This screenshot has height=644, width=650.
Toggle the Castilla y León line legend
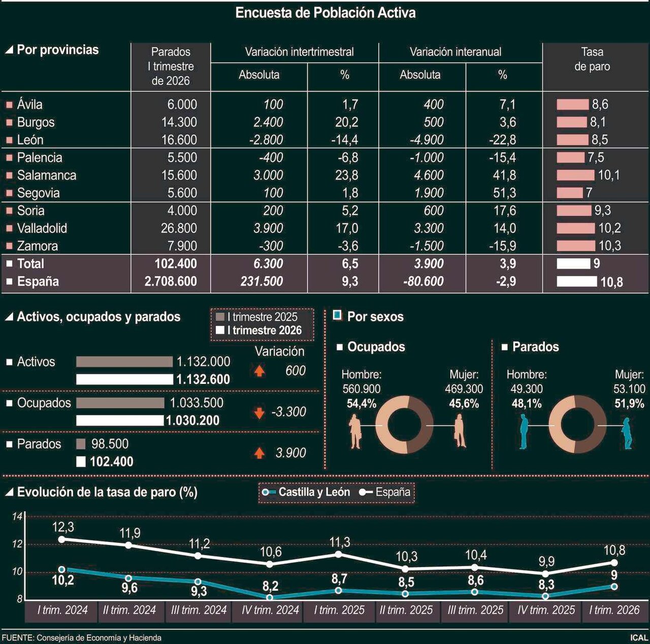(306, 492)
